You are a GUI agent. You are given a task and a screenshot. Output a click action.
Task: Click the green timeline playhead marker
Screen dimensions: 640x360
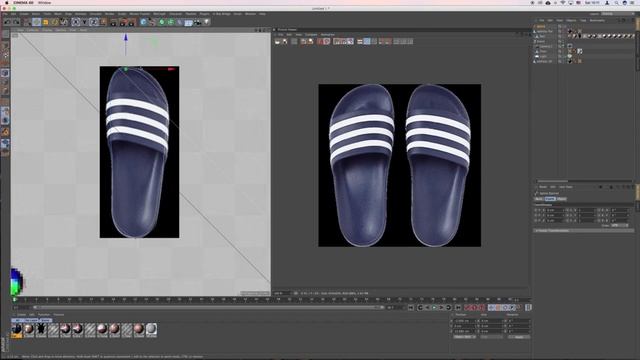pos(14,300)
